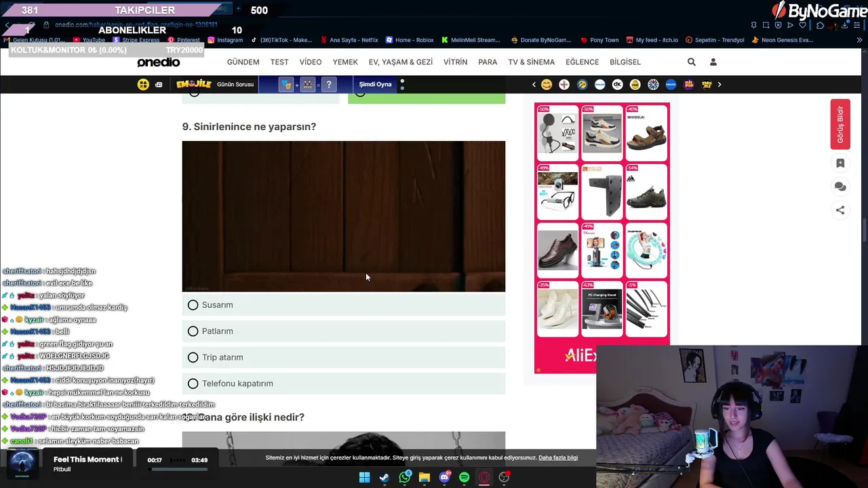Select the 'Susarım' answer
The width and height of the screenshot is (868, 488).
pyautogui.click(x=344, y=305)
